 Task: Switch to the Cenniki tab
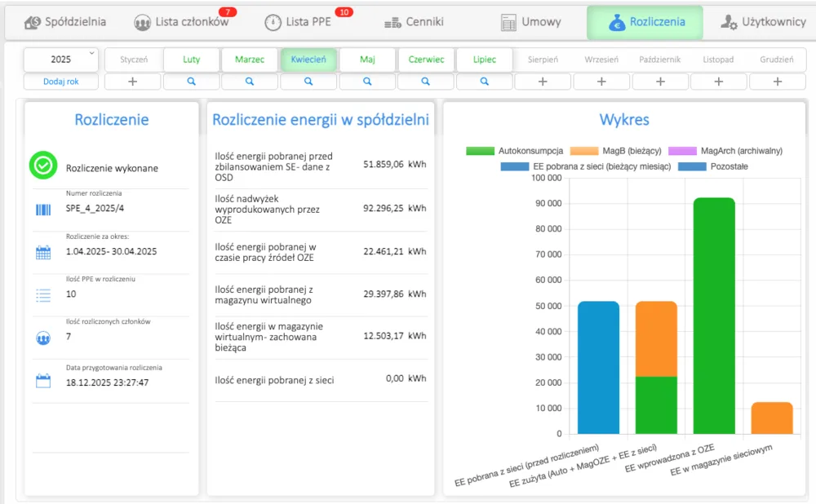click(x=415, y=22)
